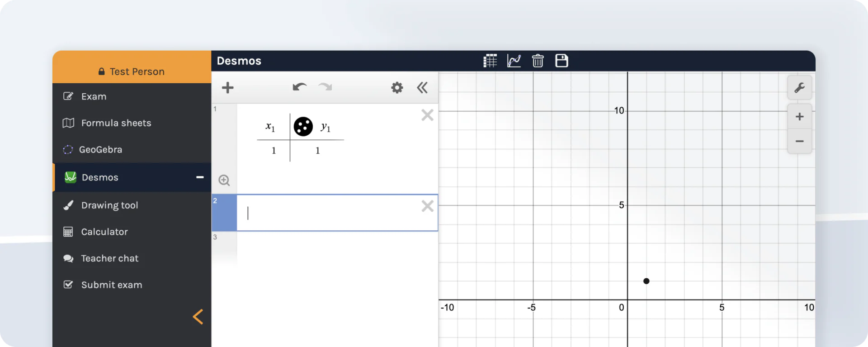Click the Desmos green graph icon
The width and height of the screenshot is (868, 347).
[71, 177]
